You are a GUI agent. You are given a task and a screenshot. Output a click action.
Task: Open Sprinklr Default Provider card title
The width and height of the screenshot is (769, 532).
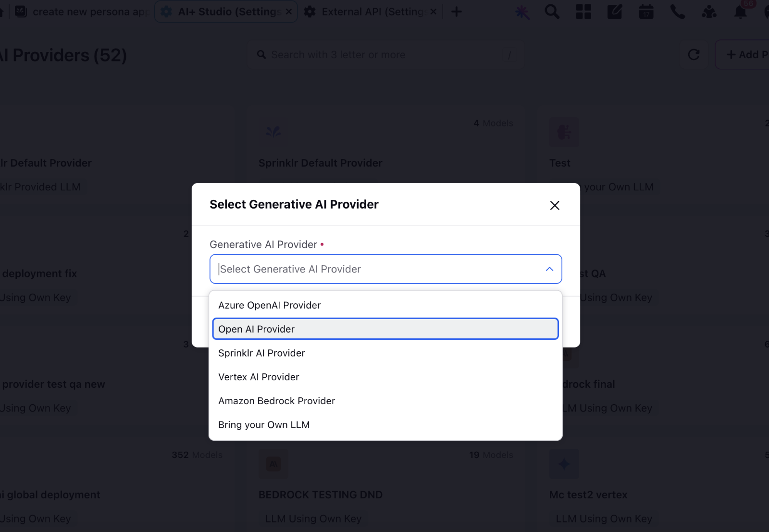coord(321,163)
